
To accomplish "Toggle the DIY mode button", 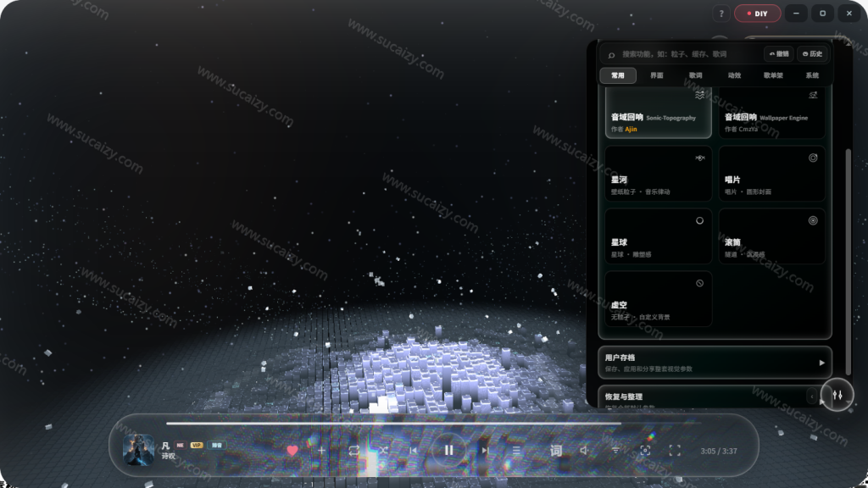I will point(757,14).
